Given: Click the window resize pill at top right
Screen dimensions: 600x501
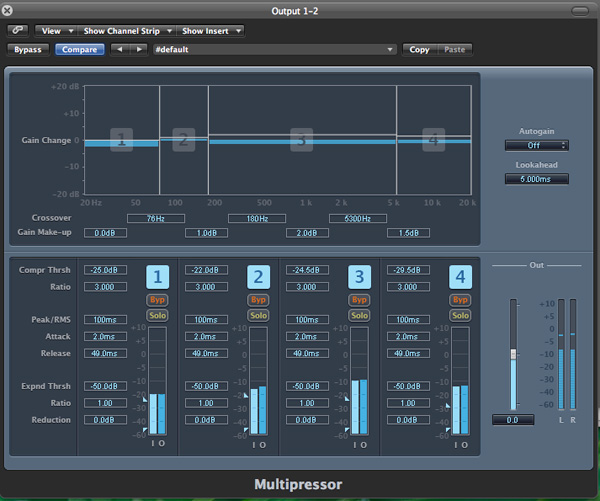Looking at the screenshot, I should point(580,11).
